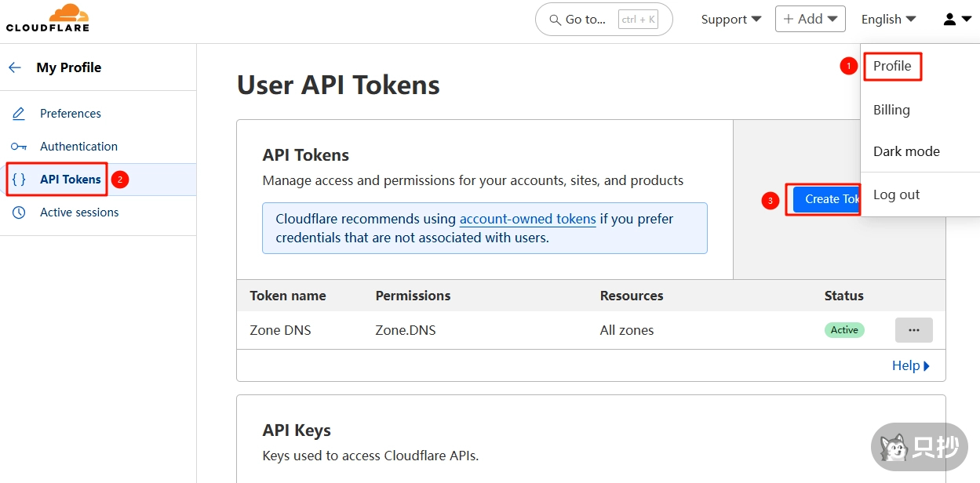The image size is (980, 483).
Task: Select the Preferences pencil icon
Action: (19, 113)
